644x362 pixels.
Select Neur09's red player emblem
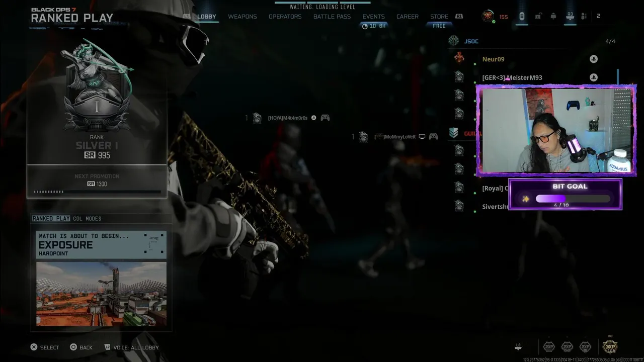[x=459, y=58]
